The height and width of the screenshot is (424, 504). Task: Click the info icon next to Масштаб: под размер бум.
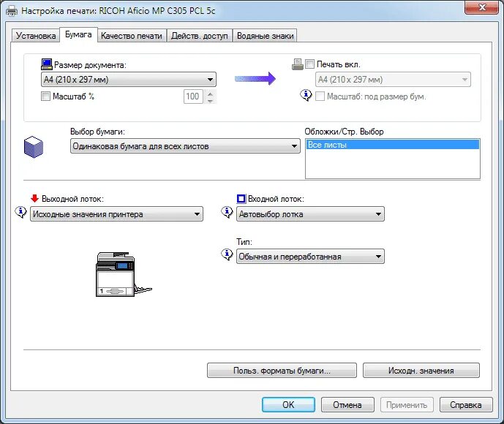[x=306, y=95]
